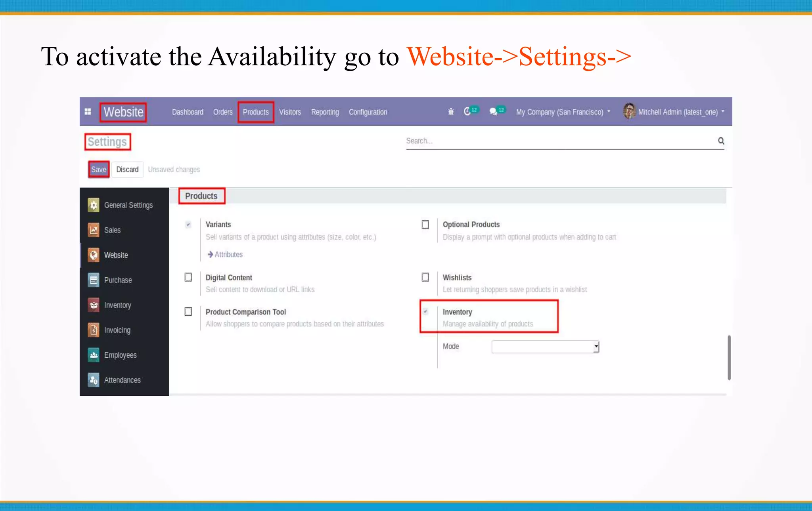Click the Settings breadcrumb title
Viewport: 812px width, 511px height.
click(x=107, y=141)
